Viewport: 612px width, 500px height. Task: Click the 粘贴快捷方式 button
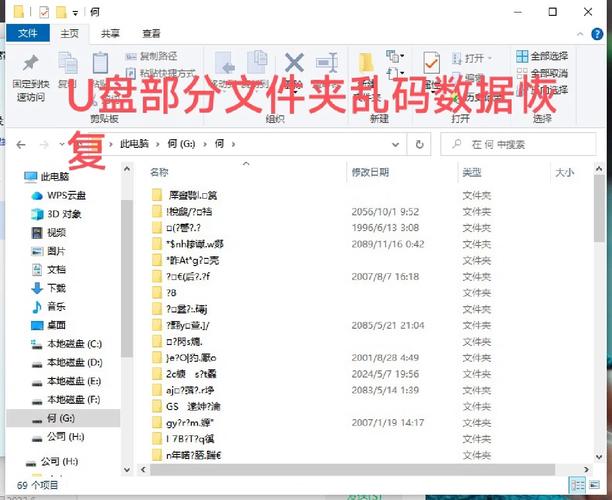[x=160, y=73]
